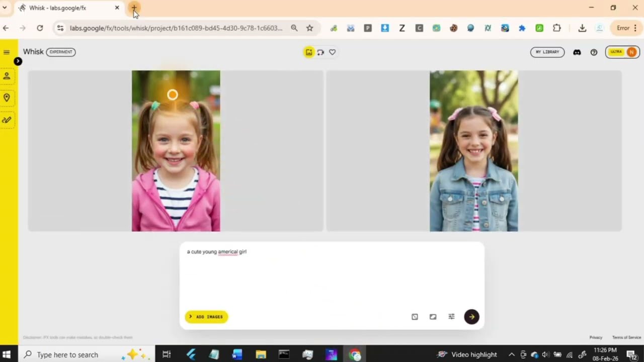Open the Chrome menu labeled Error
This screenshot has width=644, height=362.
(x=627, y=28)
